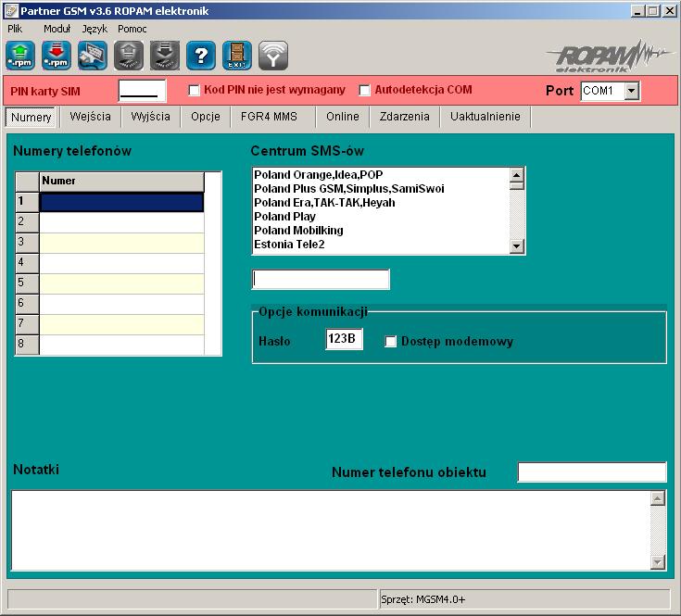
Task: Check the 'Dostęp modemowy' option
Action: [x=391, y=342]
